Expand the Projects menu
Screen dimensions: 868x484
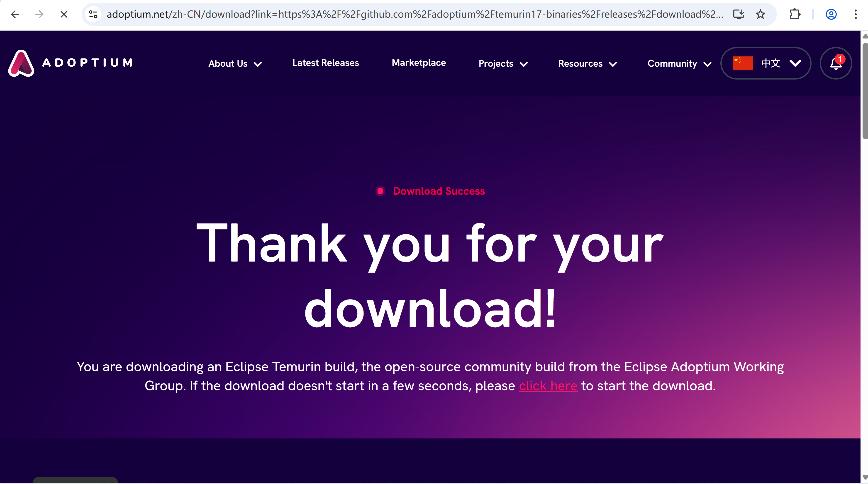[x=503, y=63]
